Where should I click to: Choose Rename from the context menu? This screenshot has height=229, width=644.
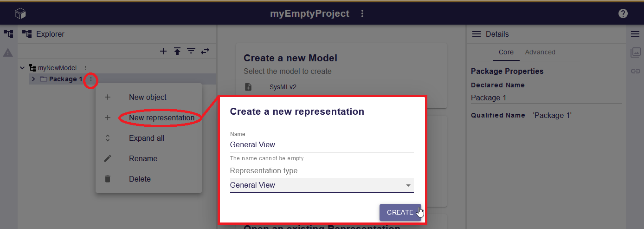[143, 158]
